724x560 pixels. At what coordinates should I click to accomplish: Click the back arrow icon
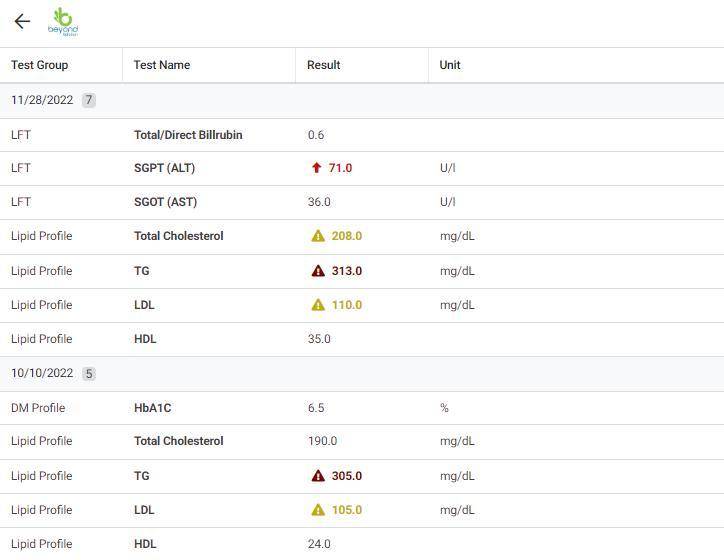[x=22, y=21]
